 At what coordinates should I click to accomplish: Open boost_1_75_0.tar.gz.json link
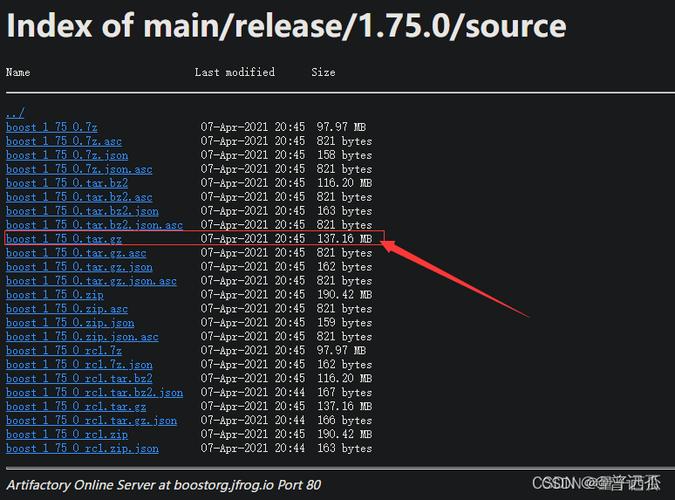point(79,267)
